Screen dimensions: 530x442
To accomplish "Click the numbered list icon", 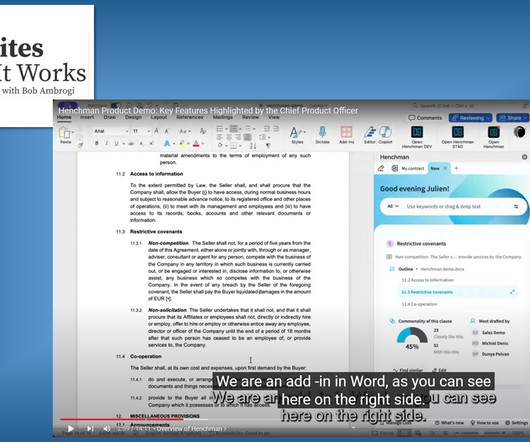I will coord(234,129).
